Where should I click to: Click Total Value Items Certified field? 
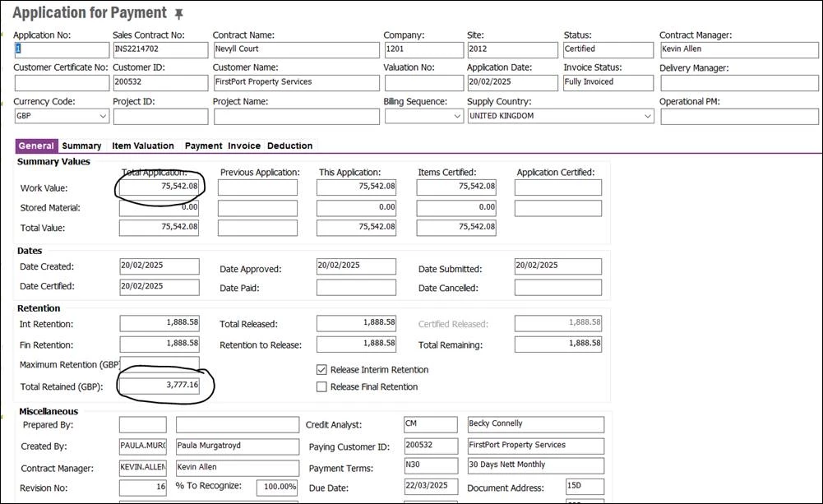(x=456, y=228)
